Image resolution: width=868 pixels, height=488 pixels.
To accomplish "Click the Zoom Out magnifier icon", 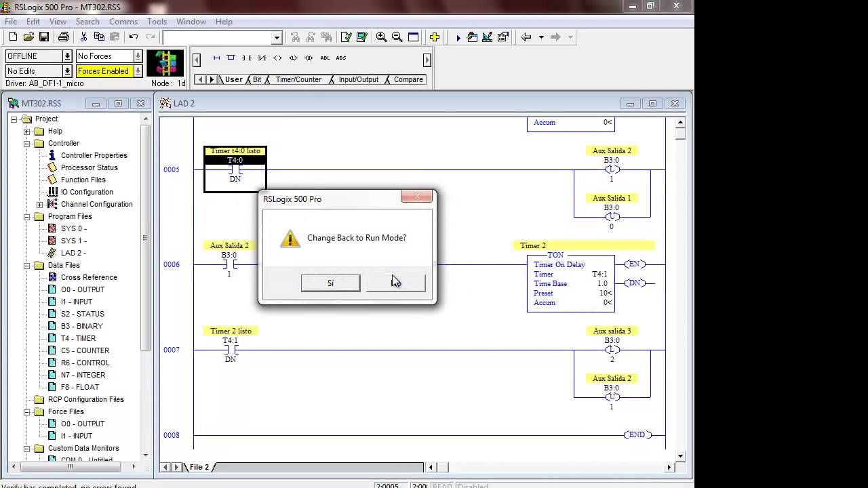I will click(397, 37).
